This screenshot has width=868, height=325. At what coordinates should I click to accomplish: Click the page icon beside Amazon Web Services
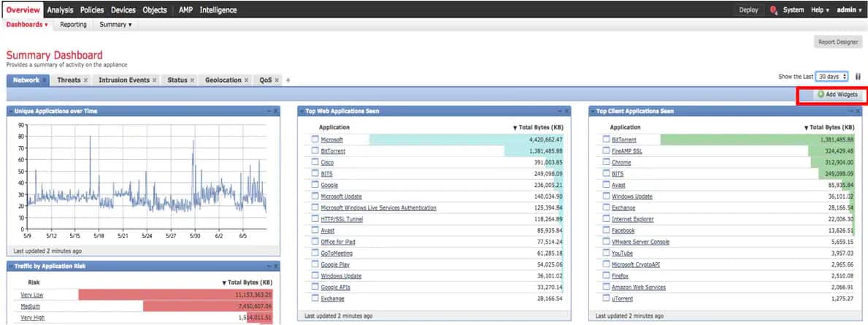pos(606,287)
